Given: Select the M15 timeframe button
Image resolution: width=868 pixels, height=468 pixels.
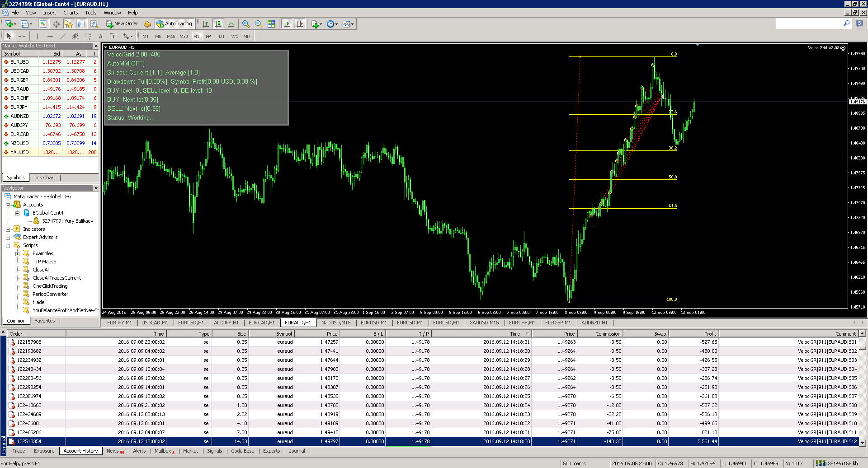Looking at the screenshot, I should click(171, 36).
